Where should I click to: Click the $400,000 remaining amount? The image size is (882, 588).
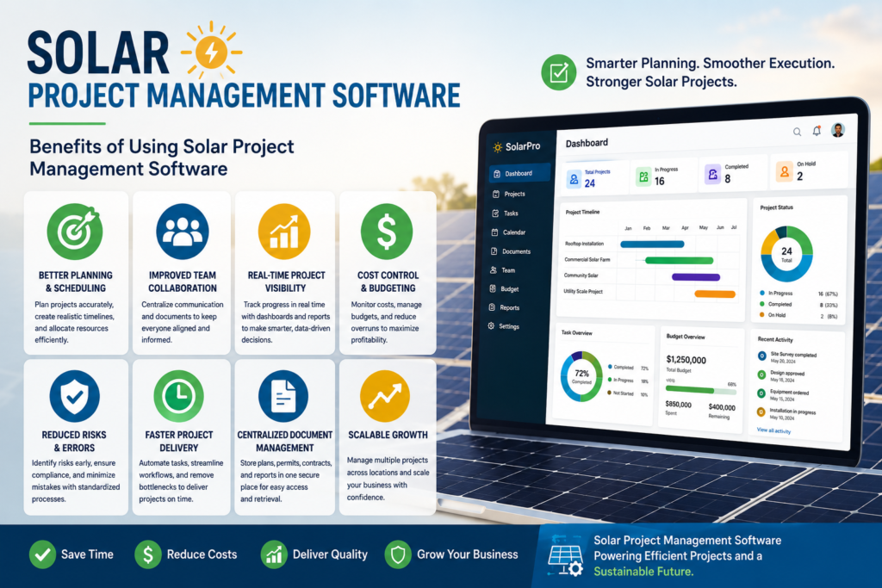[x=722, y=407]
